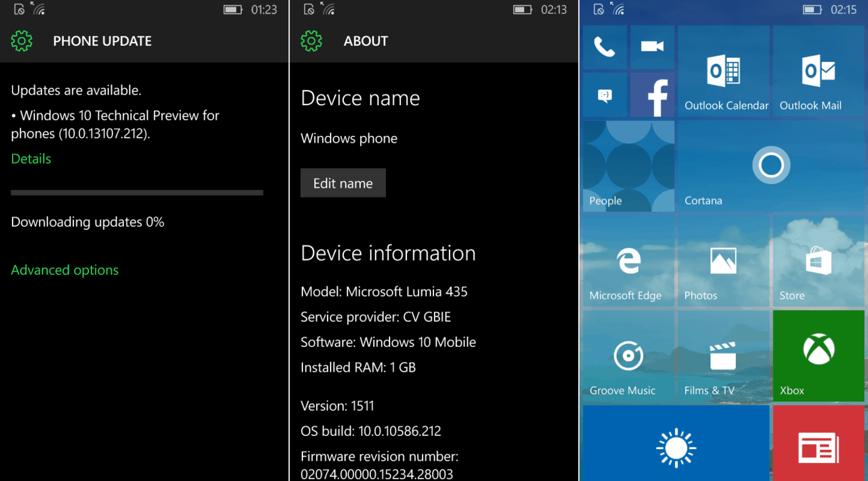Select 'Software: Windows 10 Mobile' line

coord(388,342)
